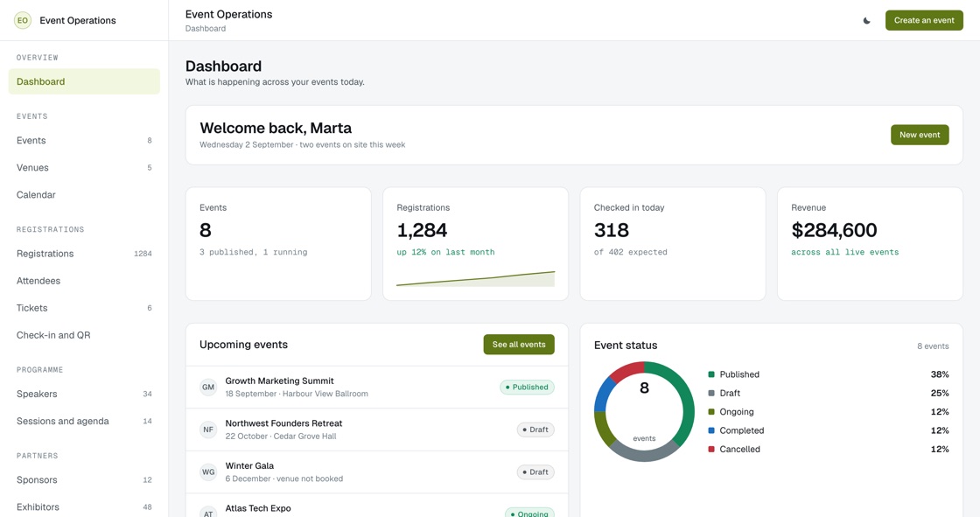Click the Draft badge on Northwest Founders Retreat
Viewport: 980px width, 517px height.
535,430
